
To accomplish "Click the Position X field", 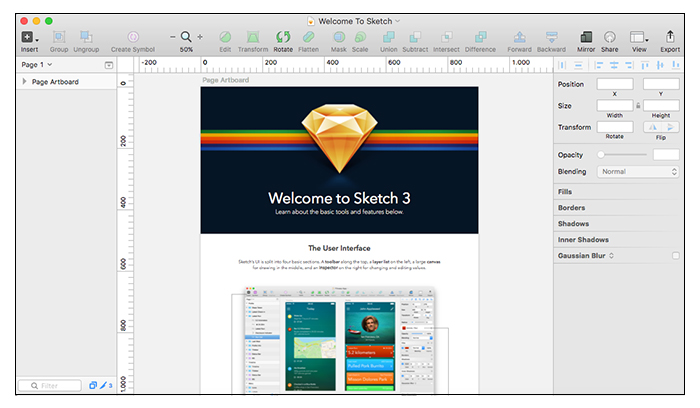I will point(615,84).
